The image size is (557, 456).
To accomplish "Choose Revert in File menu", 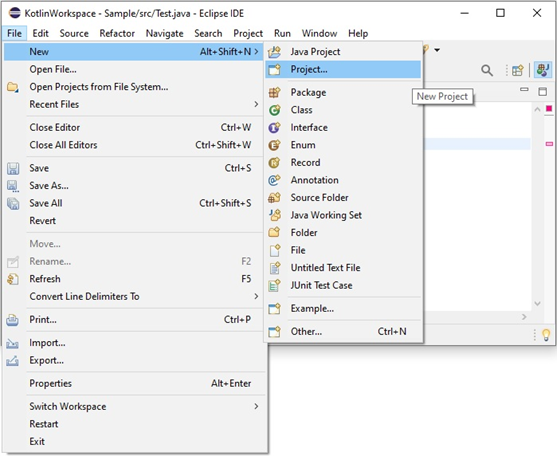I will point(133,221).
